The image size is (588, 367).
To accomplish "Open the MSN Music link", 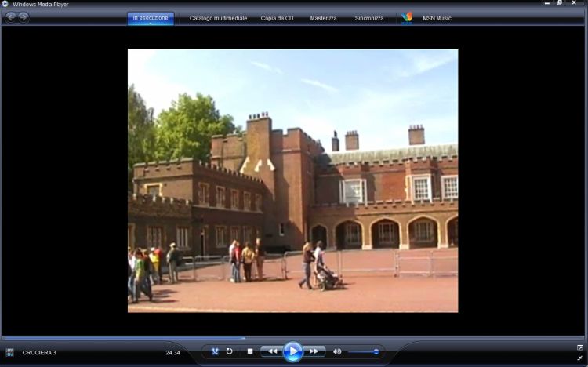I will tap(437, 18).
